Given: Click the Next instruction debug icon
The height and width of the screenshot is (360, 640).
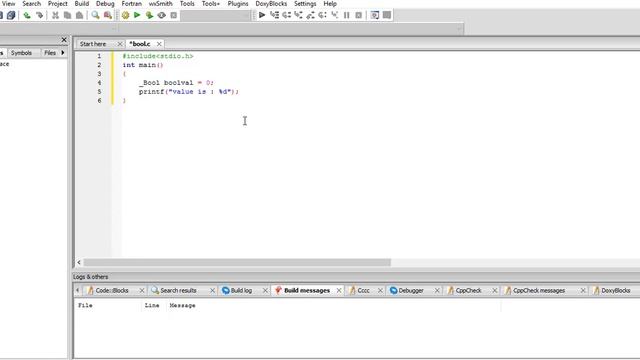Looking at the screenshot, I should click(x=322, y=15).
